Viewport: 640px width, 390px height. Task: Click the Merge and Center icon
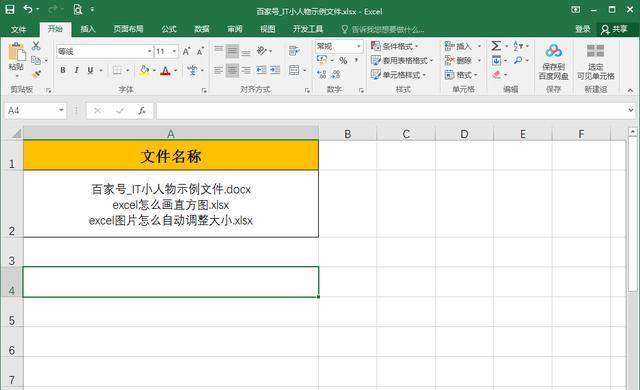tap(294, 70)
